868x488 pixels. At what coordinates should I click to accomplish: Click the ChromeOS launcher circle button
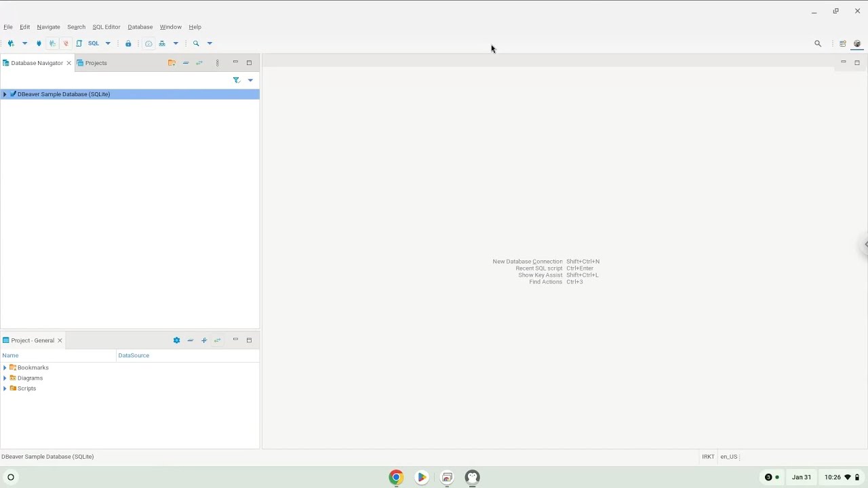tap(11, 477)
